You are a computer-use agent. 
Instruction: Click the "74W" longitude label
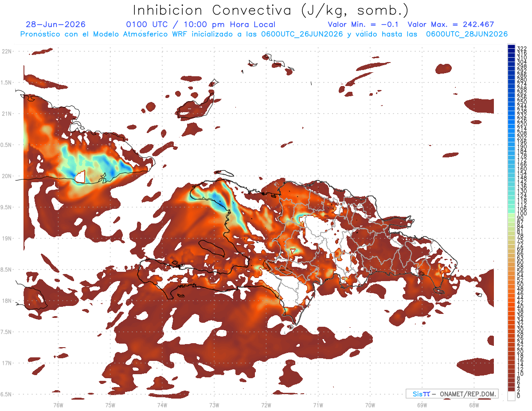click(x=162, y=405)
